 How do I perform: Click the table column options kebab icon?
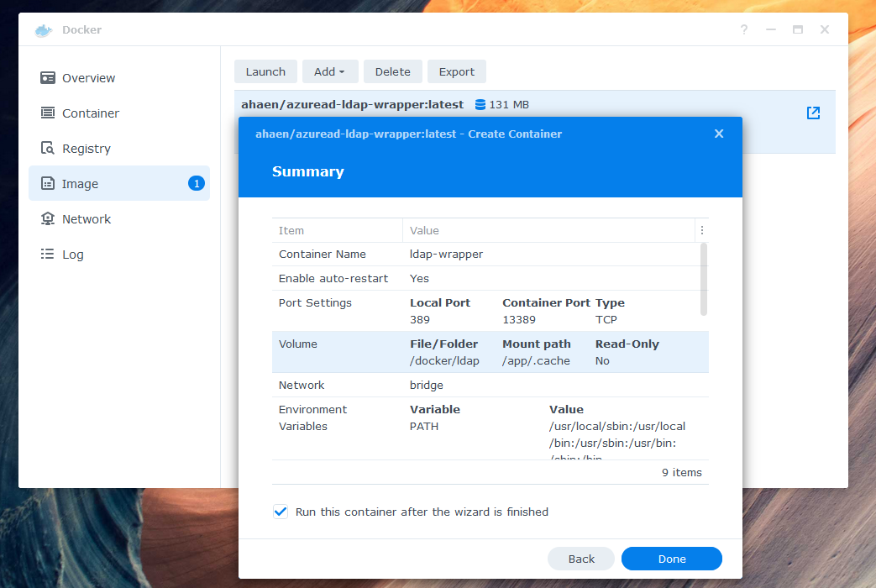pos(701,230)
